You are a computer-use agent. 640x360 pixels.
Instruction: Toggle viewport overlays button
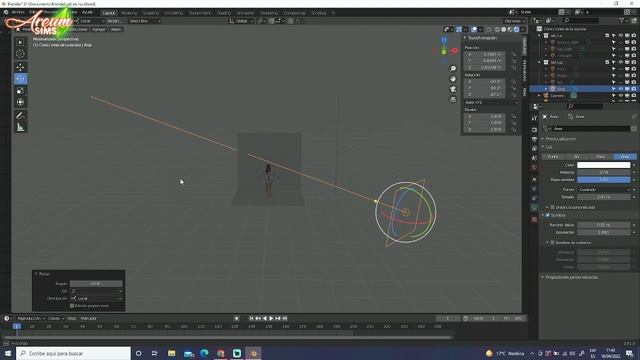coord(474,29)
